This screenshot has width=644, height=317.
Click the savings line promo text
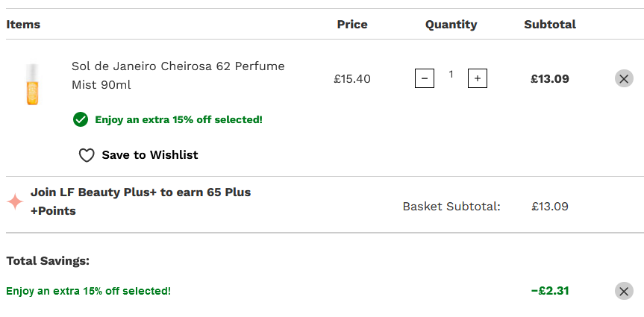88,291
